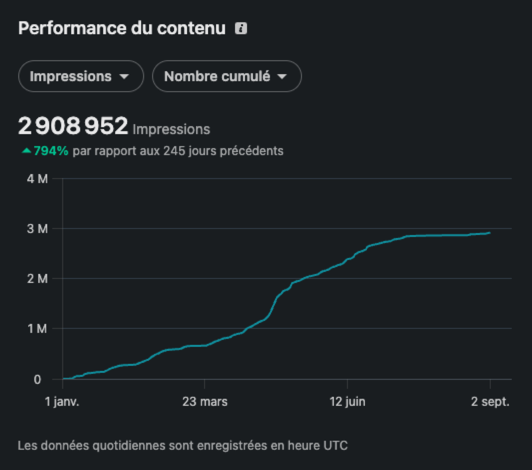
Task: Click the 0 y-axis label
Action: click(x=37, y=379)
